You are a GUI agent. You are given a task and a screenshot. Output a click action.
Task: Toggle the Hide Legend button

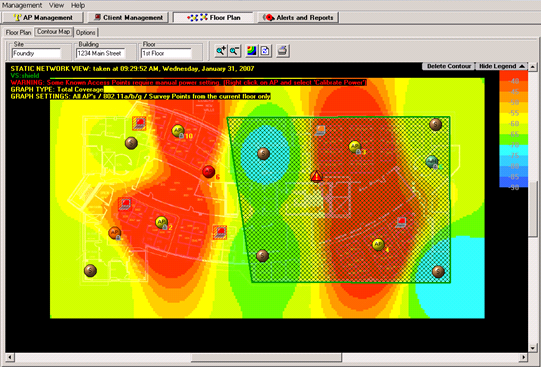pyautogui.click(x=502, y=66)
